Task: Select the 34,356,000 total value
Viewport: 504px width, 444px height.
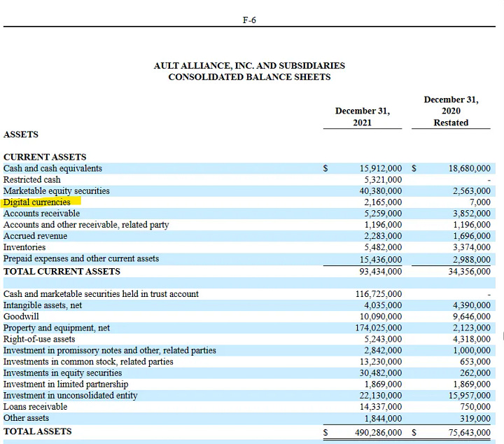Action: pyautogui.click(x=470, y=272)
